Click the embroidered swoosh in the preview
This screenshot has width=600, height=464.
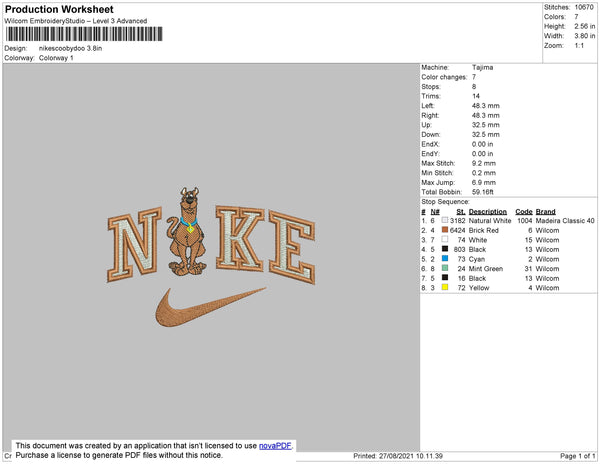coord(209,307)
